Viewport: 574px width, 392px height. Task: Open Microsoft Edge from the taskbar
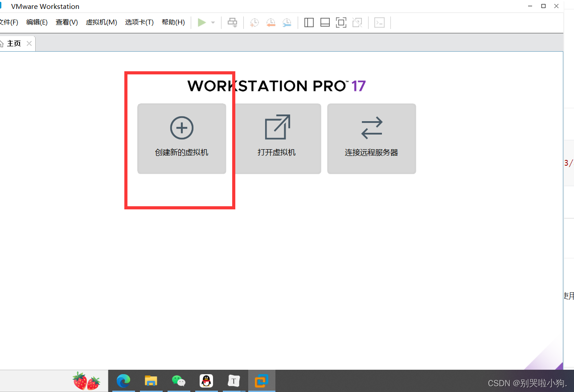(123, 381)
